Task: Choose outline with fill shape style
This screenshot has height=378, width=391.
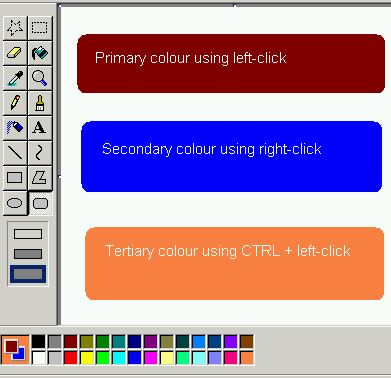Action: pos(28,254)
